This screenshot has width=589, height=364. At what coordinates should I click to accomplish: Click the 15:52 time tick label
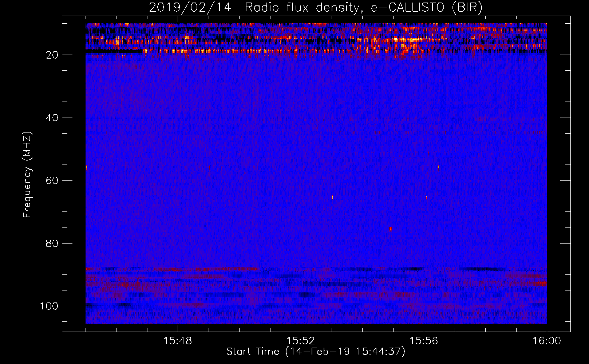pos(301,341)
